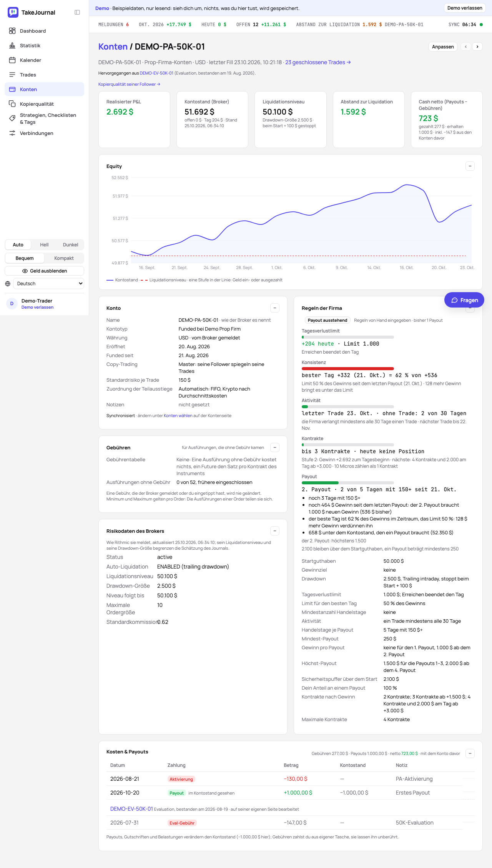Open the Fragen chat bubble
492x868 pixels.
pos(464,300)
